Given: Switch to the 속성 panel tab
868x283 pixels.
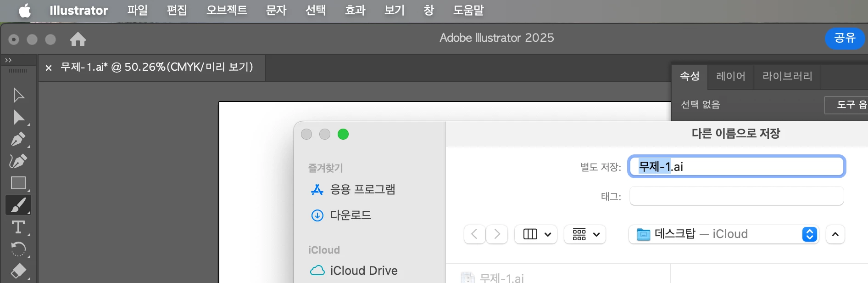Looking at the screenshot, I should [x=690, y=76].
